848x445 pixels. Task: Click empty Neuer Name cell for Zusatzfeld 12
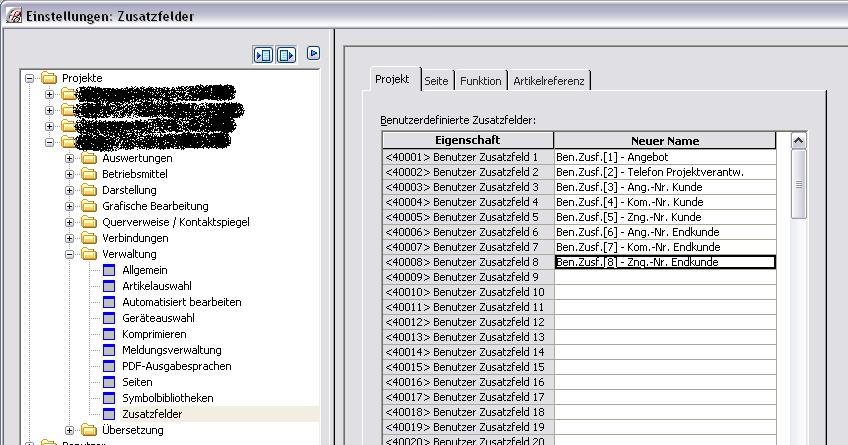tap(665, 322)
